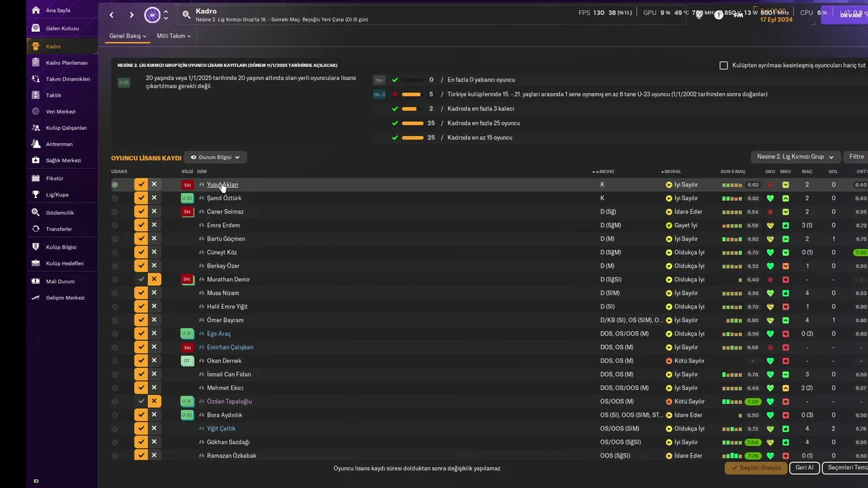The width and height of the screenshot is (868, 488).
Task: Open the Lig/Kupa trophy icon
Action: click(x=35, y=195)
